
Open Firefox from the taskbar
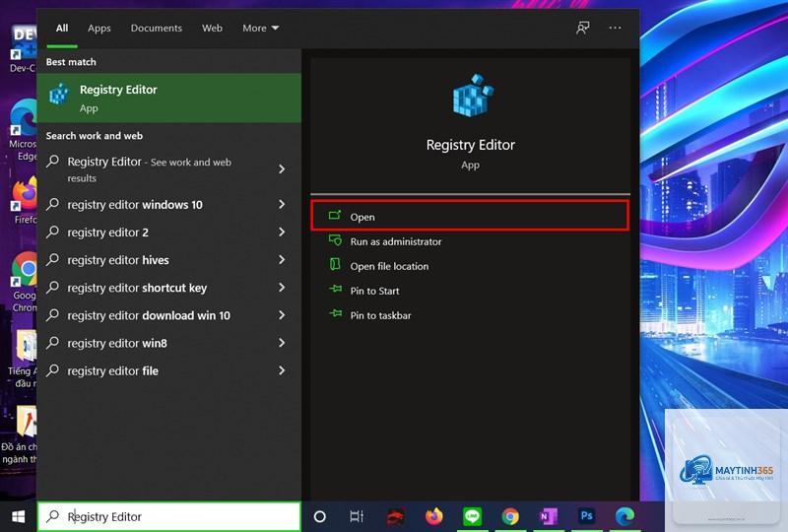[x=433, y=516]
